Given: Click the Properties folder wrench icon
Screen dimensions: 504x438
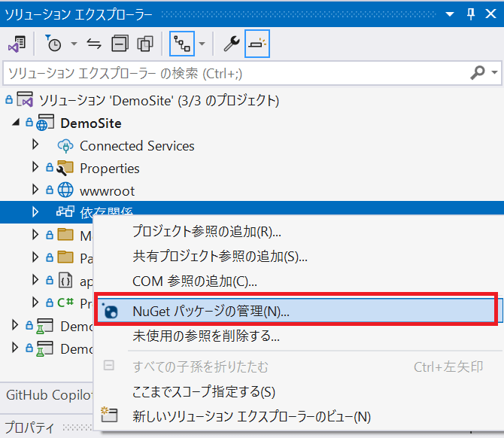Looking at the screenshot, I should tap(65, 168).
